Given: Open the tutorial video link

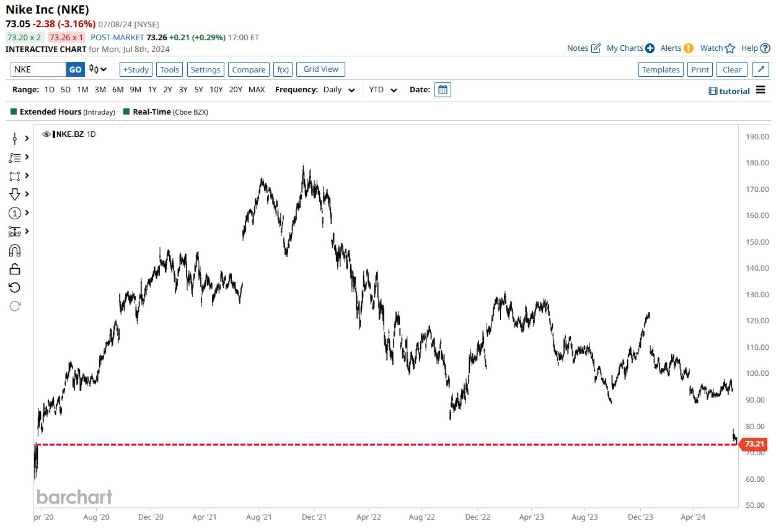Looking at the screenshot, I should [729, 91].
